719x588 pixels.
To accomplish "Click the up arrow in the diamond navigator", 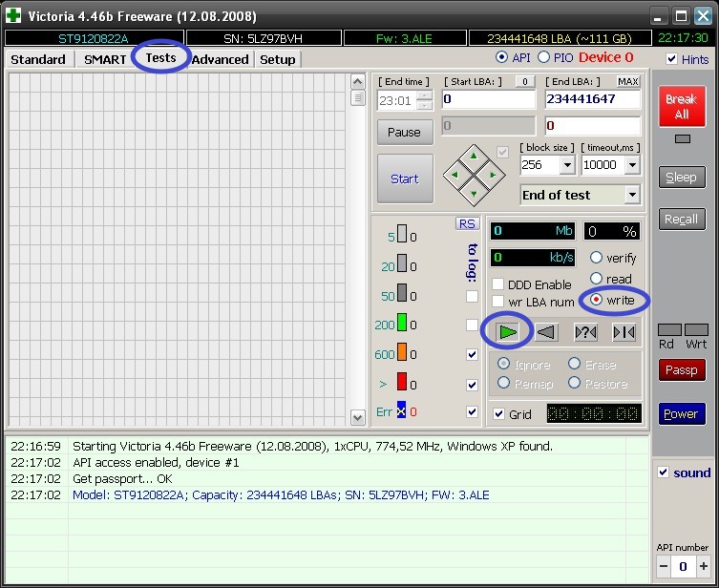I will 475,156.
